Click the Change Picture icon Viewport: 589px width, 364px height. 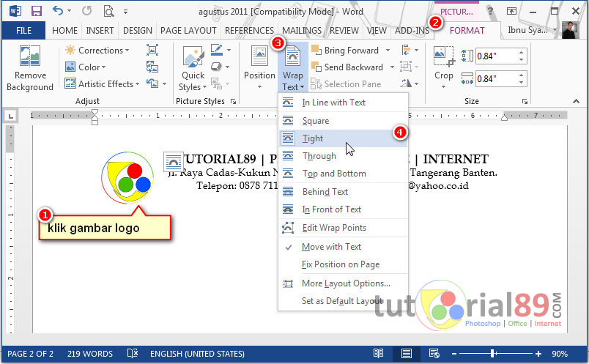point(152,67)
